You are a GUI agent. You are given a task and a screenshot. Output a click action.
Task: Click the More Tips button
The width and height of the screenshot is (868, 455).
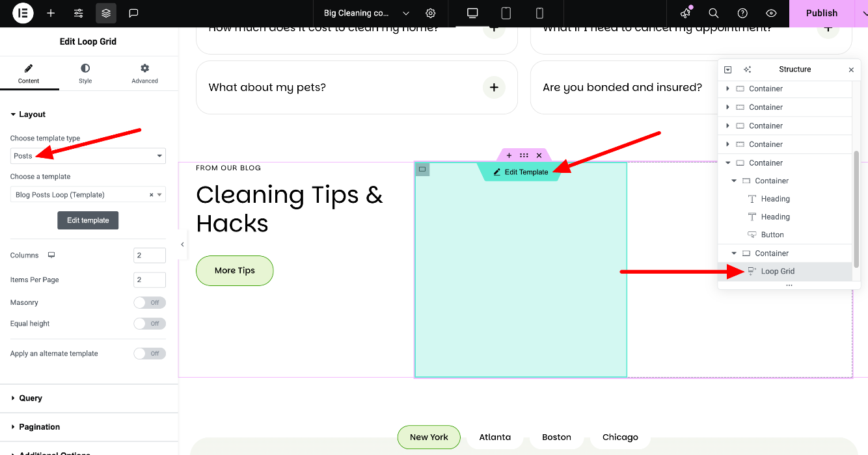point(235,270)
